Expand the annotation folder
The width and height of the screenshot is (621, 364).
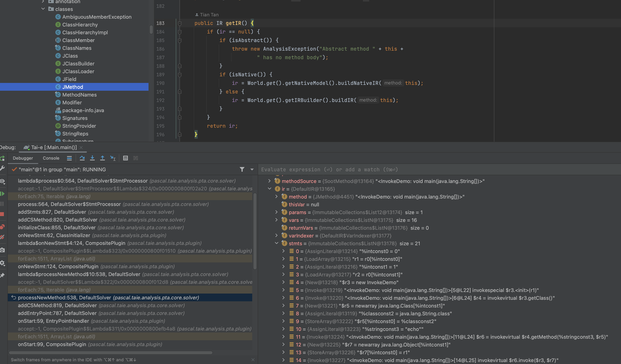tap(43, 2)
